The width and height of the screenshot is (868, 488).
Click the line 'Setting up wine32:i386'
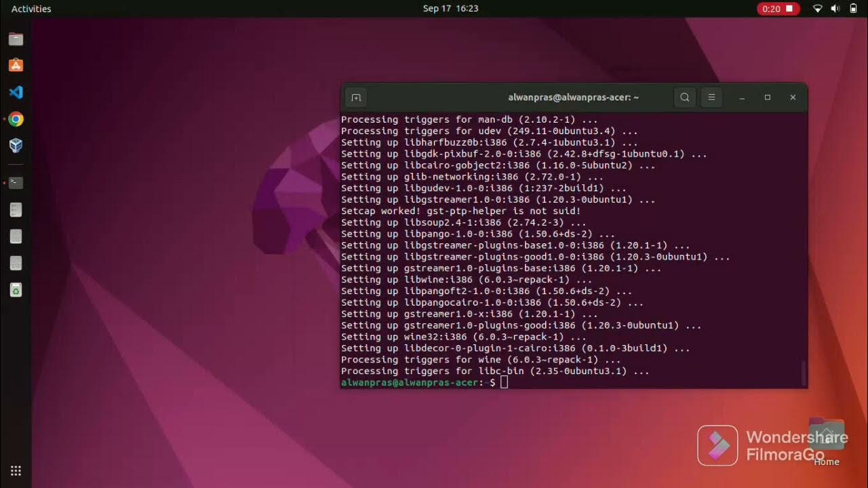[x=464, y=337]
